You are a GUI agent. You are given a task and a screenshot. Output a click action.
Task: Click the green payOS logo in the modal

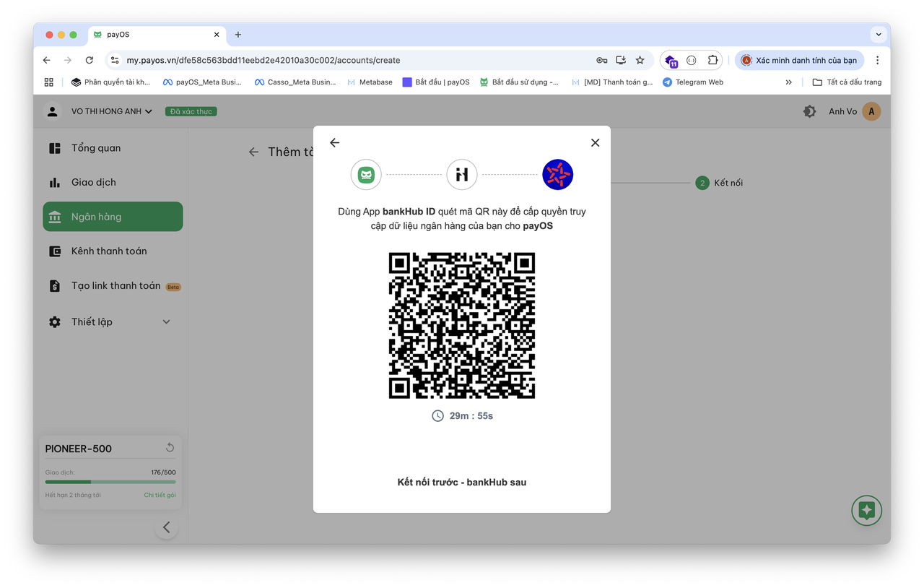(x=366, y=175)
